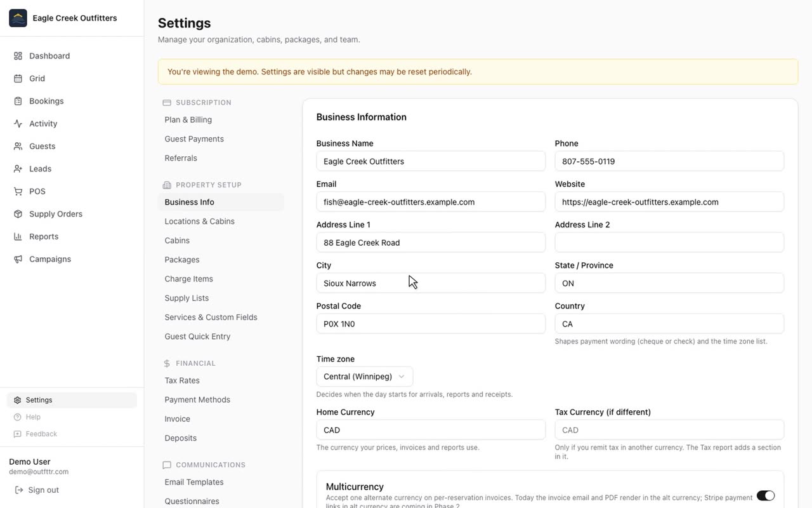
Task: Go to Services & Custom Fields
Action: pos(211,317)
